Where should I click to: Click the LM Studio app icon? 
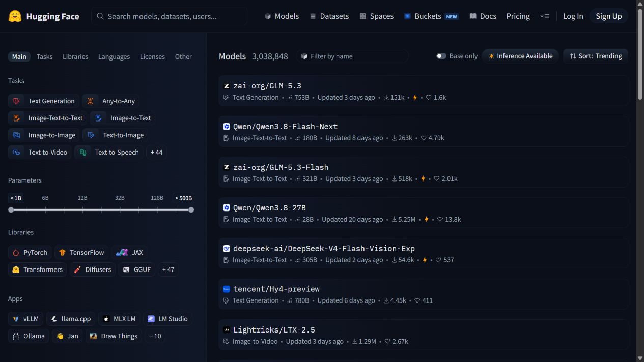151,319
